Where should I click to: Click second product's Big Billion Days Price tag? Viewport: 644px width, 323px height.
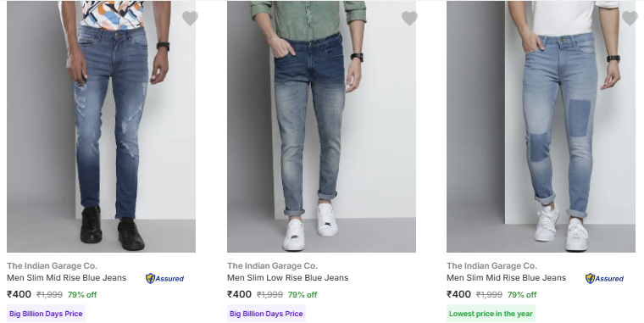click(x=266, y=314)
